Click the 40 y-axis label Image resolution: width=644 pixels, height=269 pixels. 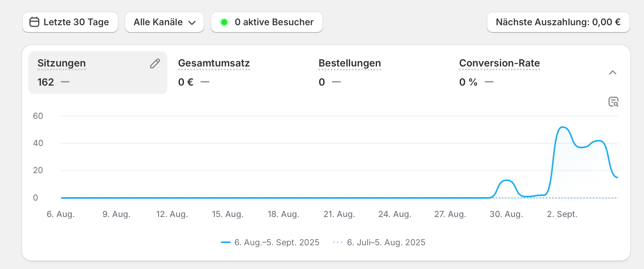[x=38, y=143]
